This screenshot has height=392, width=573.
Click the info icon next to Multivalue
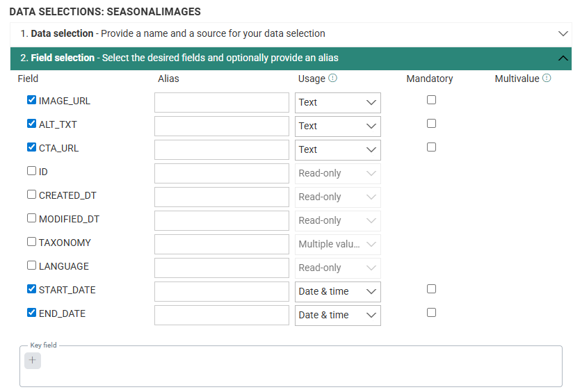click(547, 79)
